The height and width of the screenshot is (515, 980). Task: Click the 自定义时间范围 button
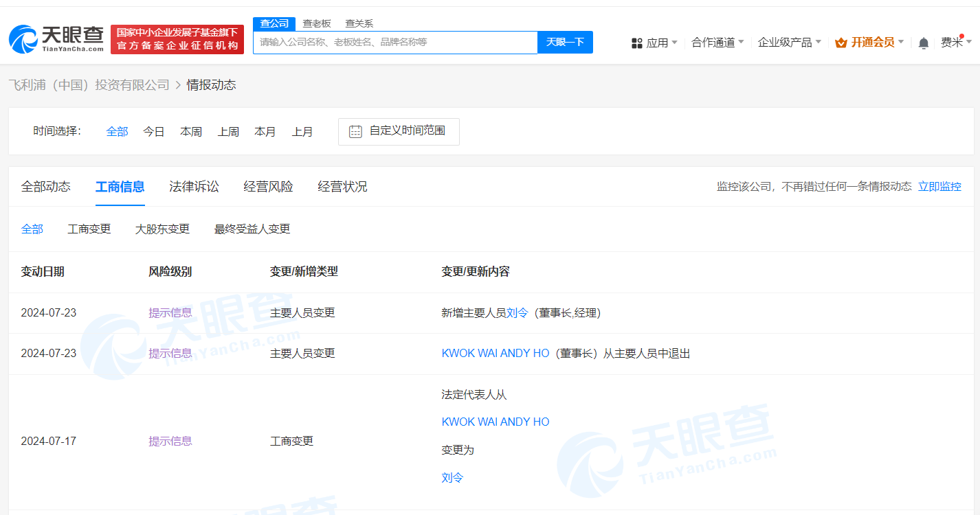(399, 131)
